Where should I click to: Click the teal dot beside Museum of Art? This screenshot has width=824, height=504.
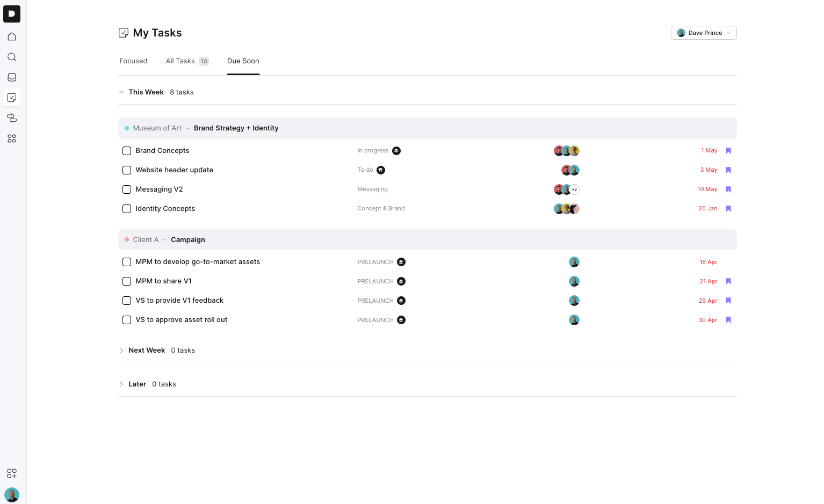coord(127,128)
